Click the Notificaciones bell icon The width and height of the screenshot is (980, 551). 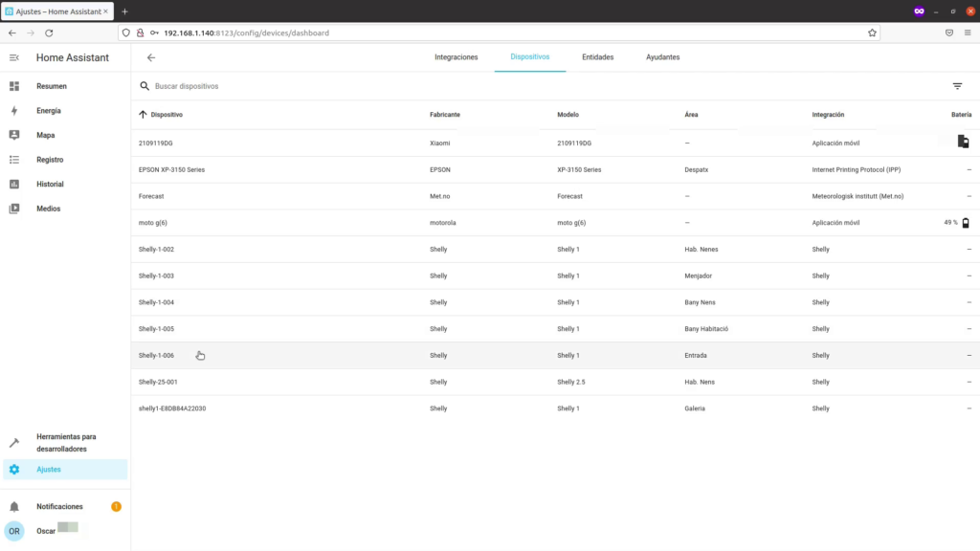(14, 506)
